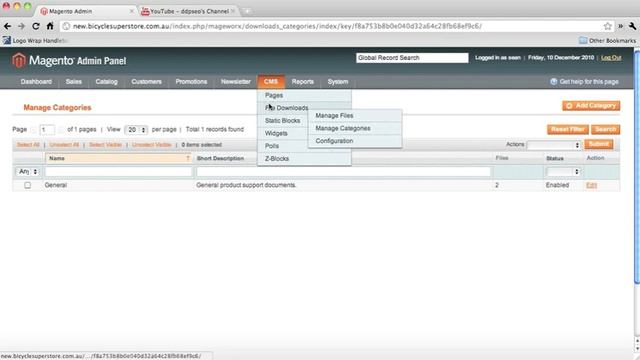The width and height of the screenshot is (640, 360).
Task: Close the Magento Admin tab
Action: 132,11
